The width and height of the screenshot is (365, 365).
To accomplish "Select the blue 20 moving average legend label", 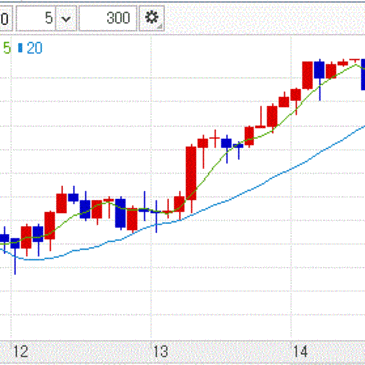I will coord(34,49).
